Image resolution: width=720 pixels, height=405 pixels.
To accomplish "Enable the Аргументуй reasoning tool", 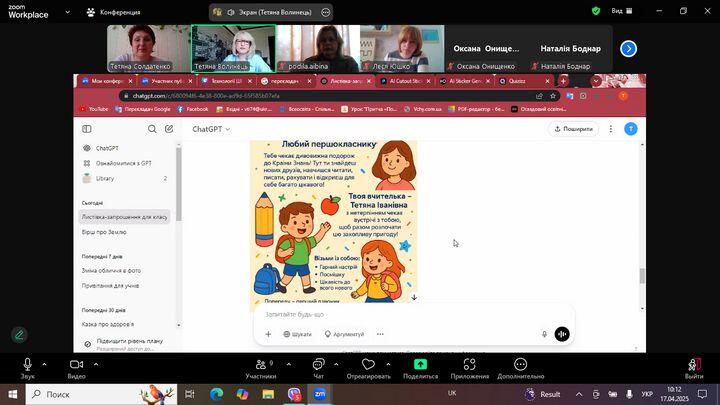I will click(x=344, y=334).
